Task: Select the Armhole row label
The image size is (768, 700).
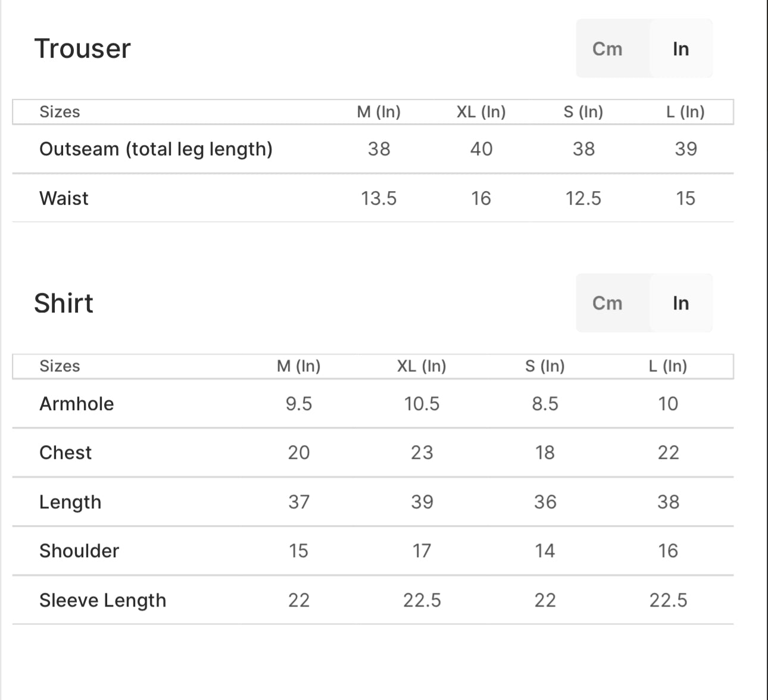Action: pyautogui.click(x=76, y=404)
